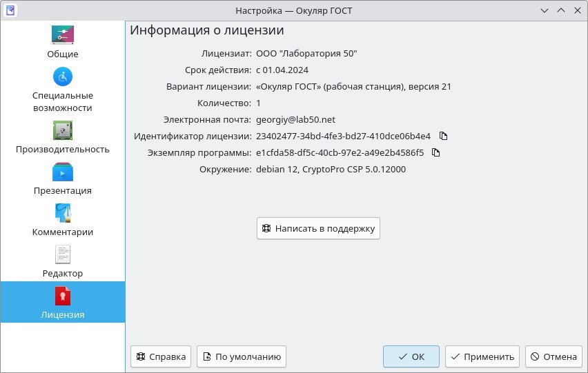Select the Редактор label

(63, 274)
